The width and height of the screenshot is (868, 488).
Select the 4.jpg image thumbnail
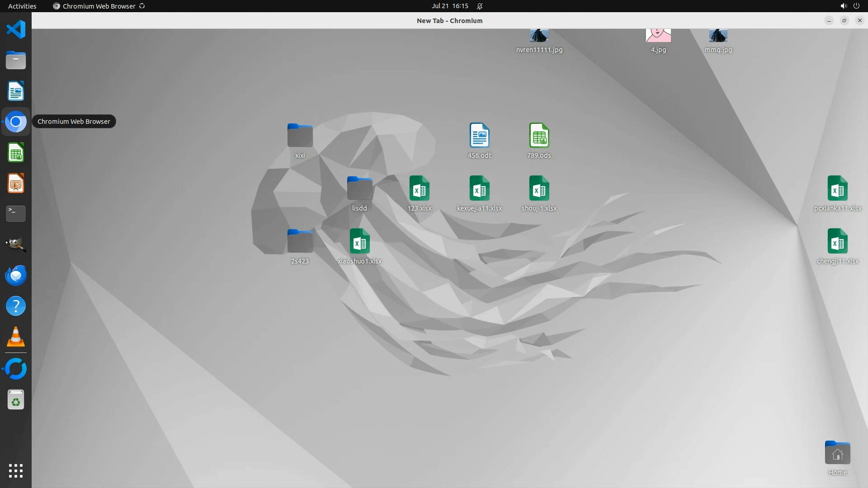pyautogui.click(x=658, y=36)
